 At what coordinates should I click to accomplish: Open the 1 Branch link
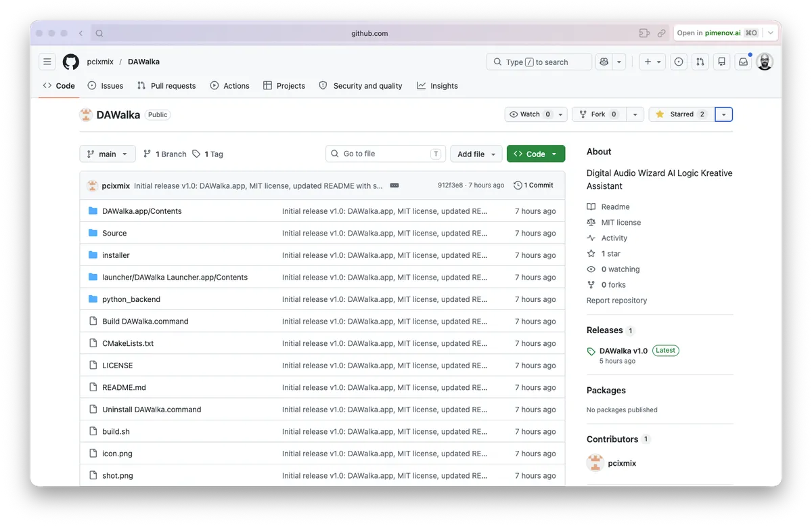164,154
